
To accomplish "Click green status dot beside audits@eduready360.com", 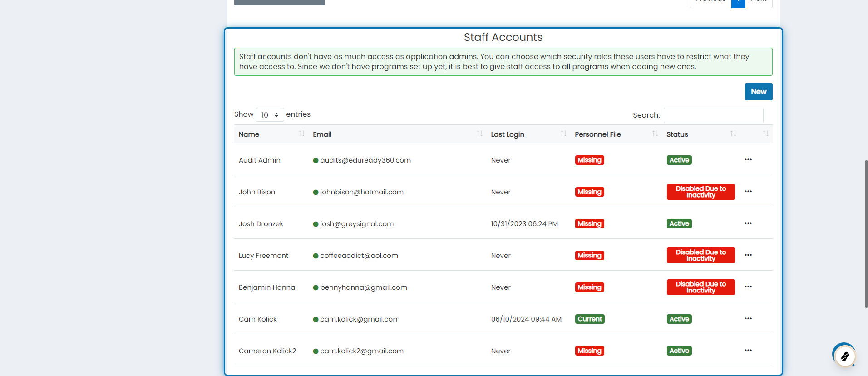I will click(316, 160).
